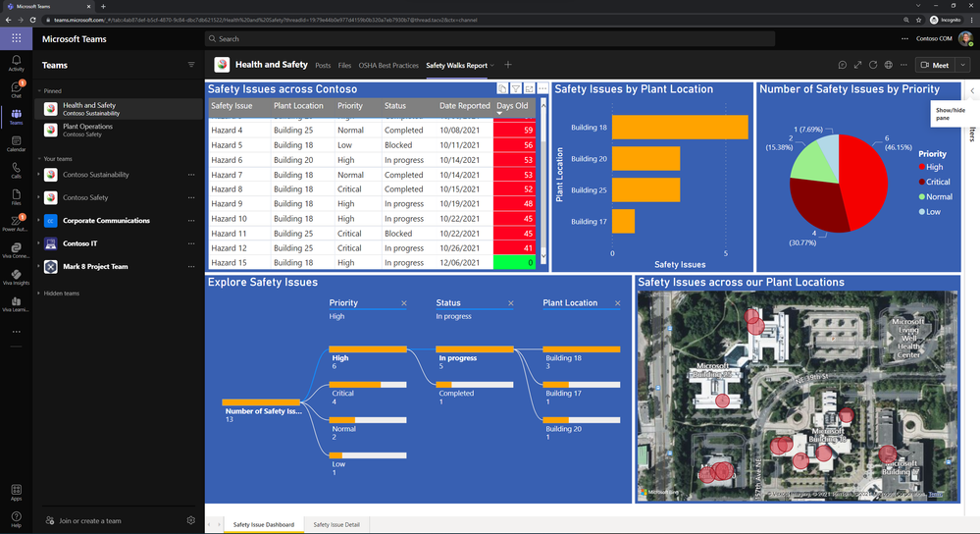The image size is (980, 534).
Task: Open Viva Connections app
Action: 17,250
